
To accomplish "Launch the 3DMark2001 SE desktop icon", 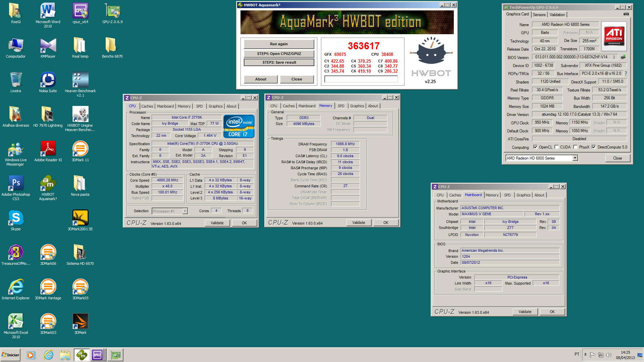I will (80, 221).
